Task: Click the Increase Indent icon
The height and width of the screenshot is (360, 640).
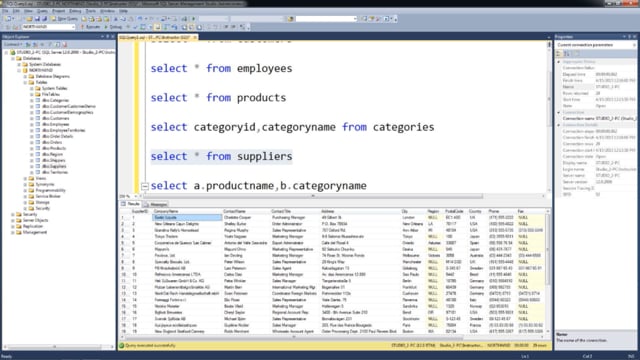Action: click(x=233, y=27)
